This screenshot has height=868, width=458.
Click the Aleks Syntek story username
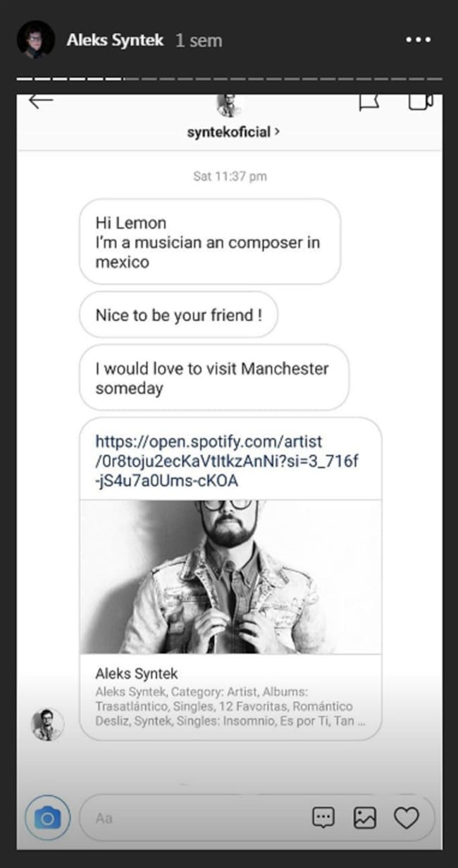coord(115,40)
